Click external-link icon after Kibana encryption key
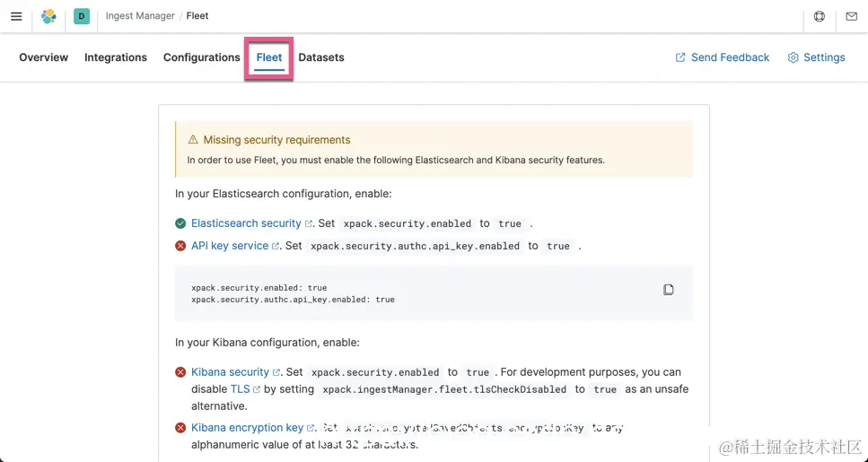The width and height of the screenshot is (868, 462). (x=311, y=428)
